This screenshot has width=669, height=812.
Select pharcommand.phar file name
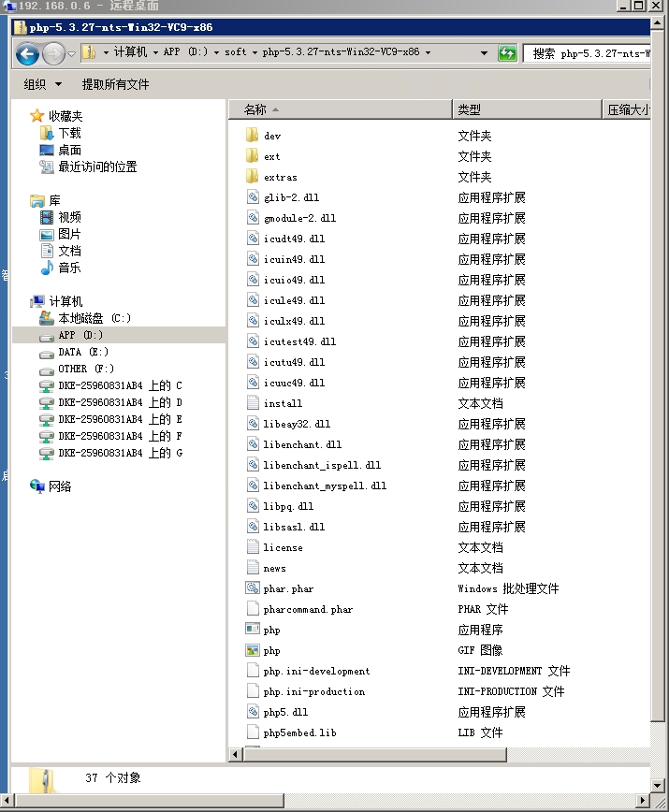[308, 610]
